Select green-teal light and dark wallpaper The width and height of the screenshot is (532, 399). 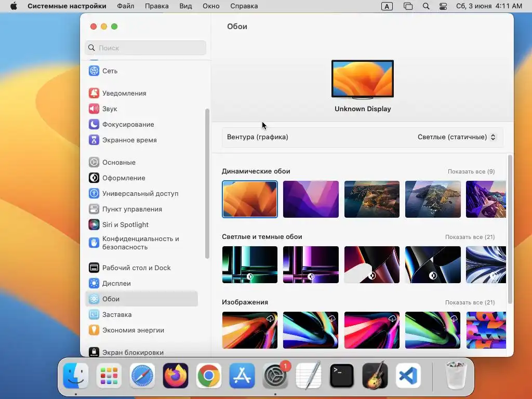pos(250,264)
